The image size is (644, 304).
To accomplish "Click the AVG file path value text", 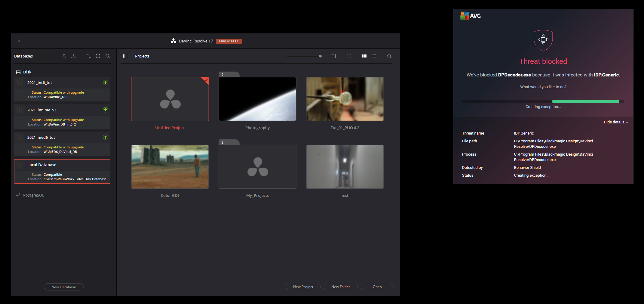I will [x=554, y=144].
